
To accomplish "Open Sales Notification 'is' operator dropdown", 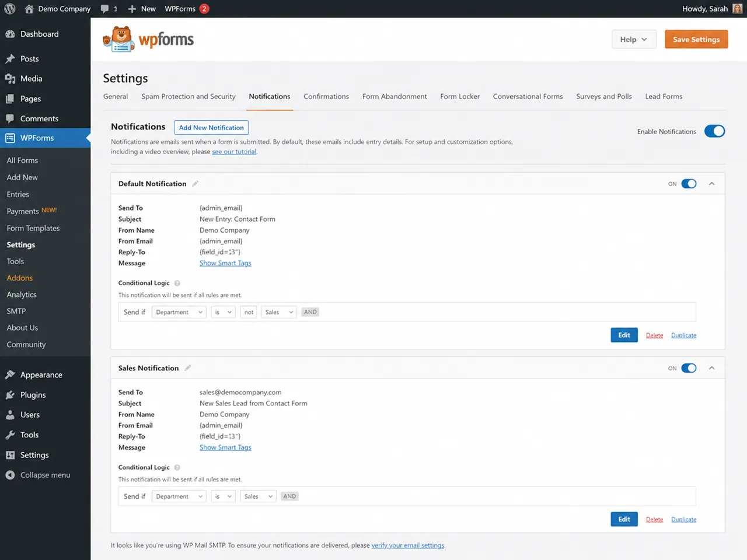I will [223, 496].
